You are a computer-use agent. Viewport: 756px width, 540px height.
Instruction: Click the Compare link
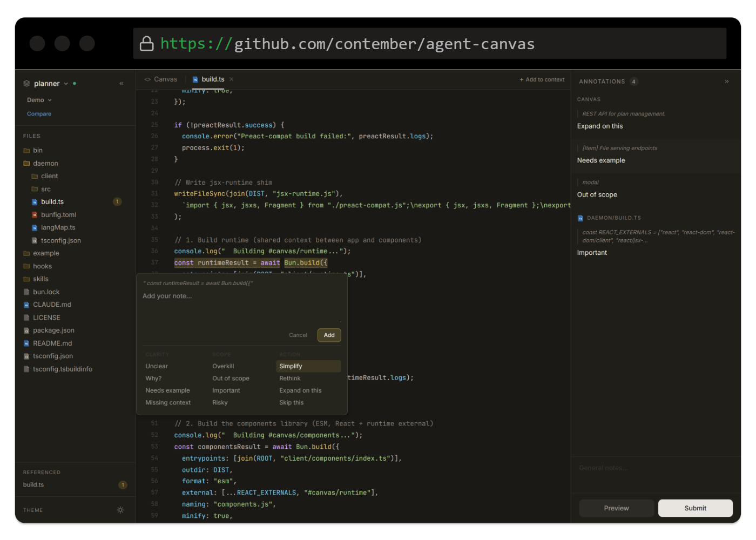[x=39, y=113]
